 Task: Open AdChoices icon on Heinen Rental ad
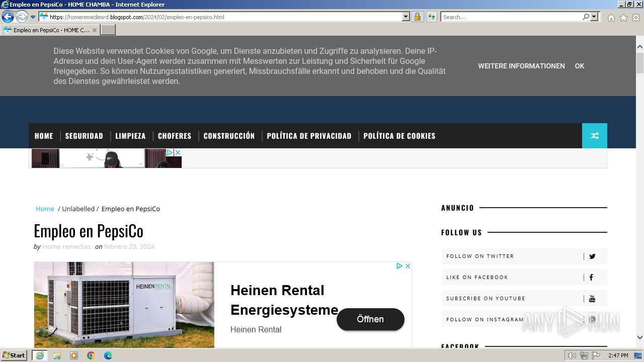(399, 266)
